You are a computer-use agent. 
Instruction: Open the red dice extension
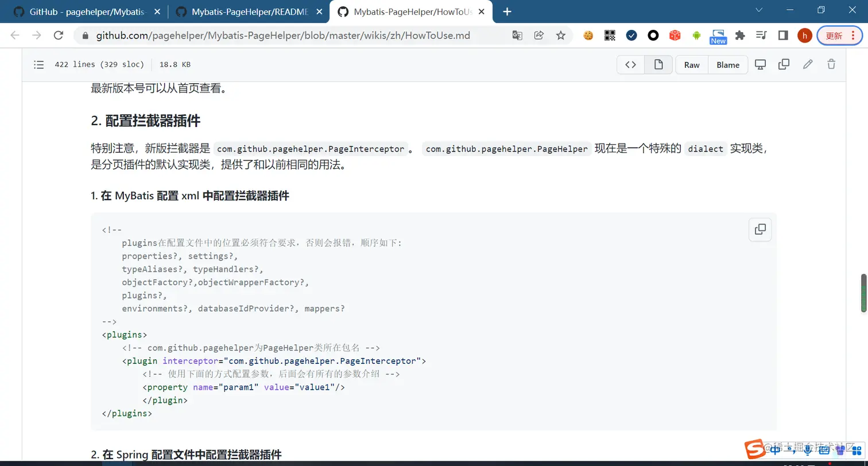pyautogui.click(x=675, y=36)
